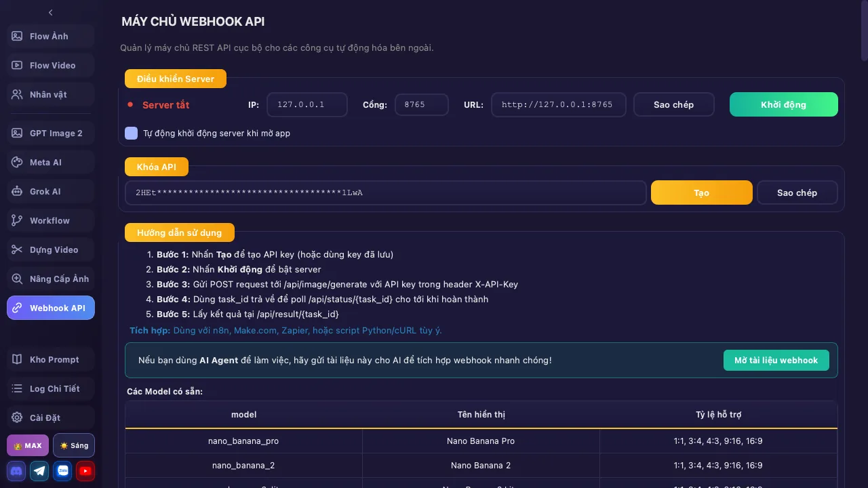Image resolution: width=868 pixels, height=488 pixels.
Task: Click the Hướng dẫn sử dụng label
Action: pos(180,232)
